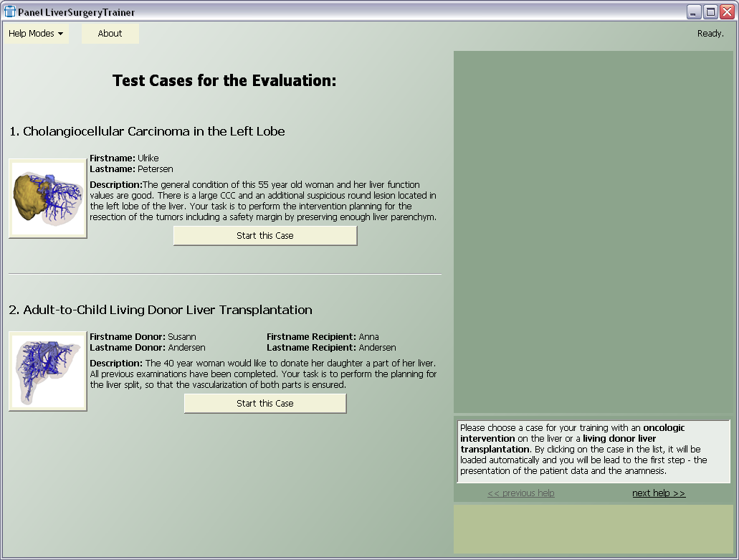Screen dimensions: 739x560
Task: Click the Adult-to-Child Living Donor heading
Action: (161, 310)
